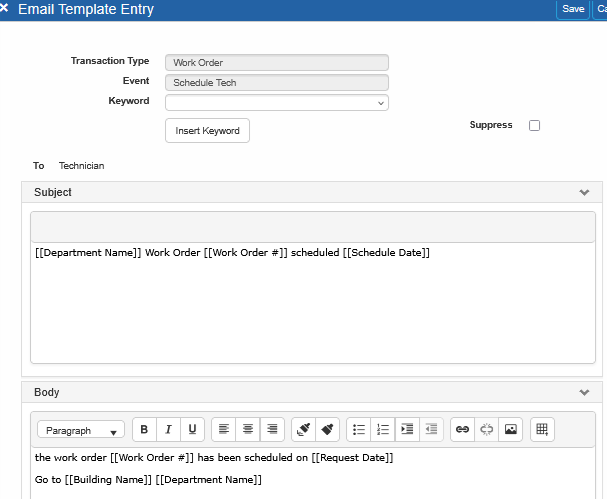Increase indent of body paragraph
The height and width of the screenshot is (499, 607).
[x=407, y=430]
